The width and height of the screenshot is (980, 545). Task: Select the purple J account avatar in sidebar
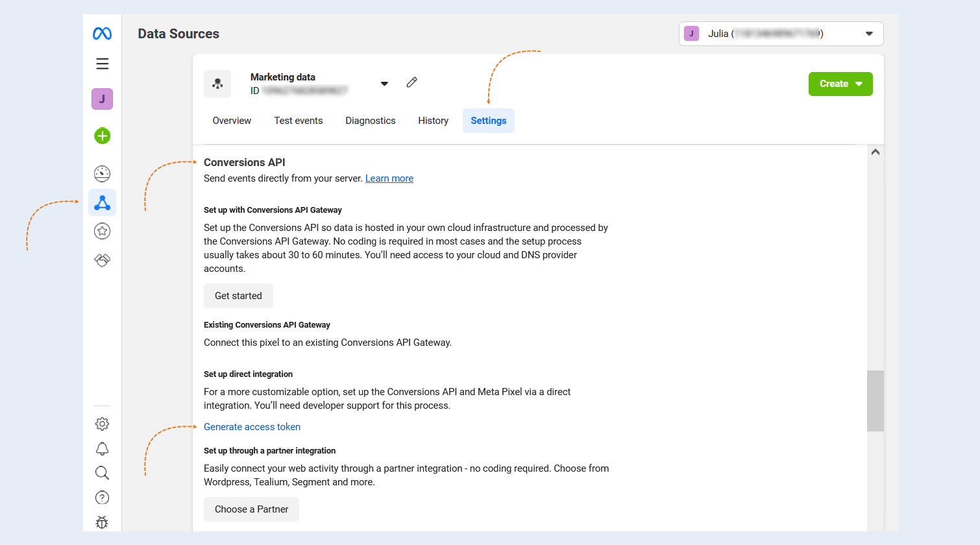click(102, 99)
